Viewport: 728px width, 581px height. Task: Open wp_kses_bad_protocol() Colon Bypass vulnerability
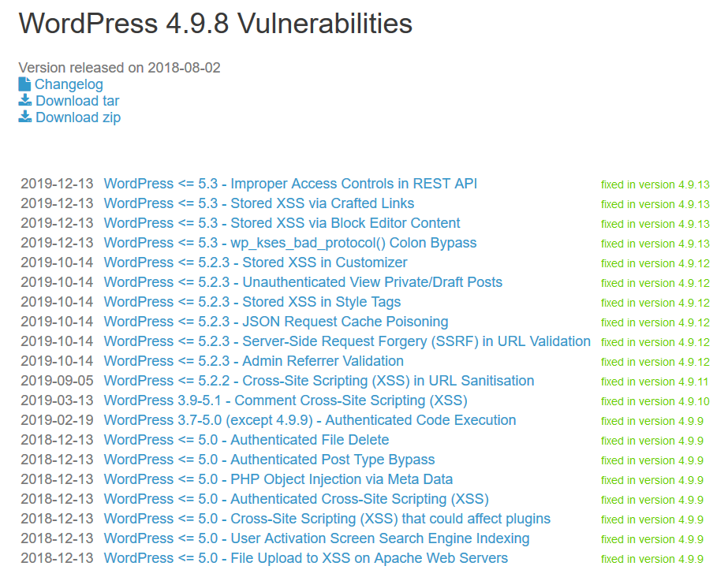(x=290, y=243)
